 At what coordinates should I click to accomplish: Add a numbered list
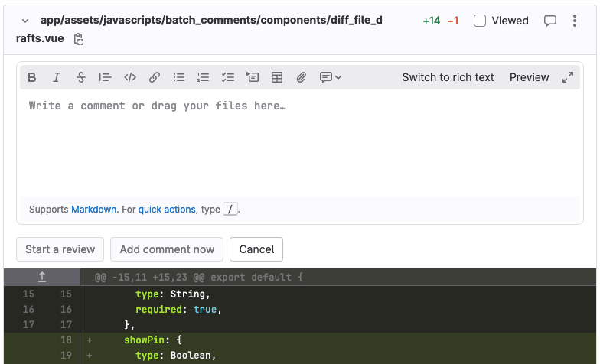coord(204,77)
